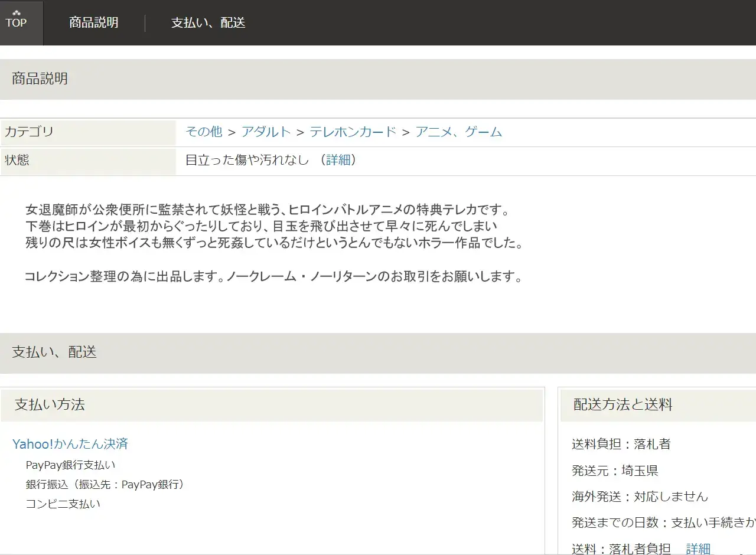Open the 商品説明 tab in the top navigation
This screenshot has height=555, width=756.
click(93, 22)
